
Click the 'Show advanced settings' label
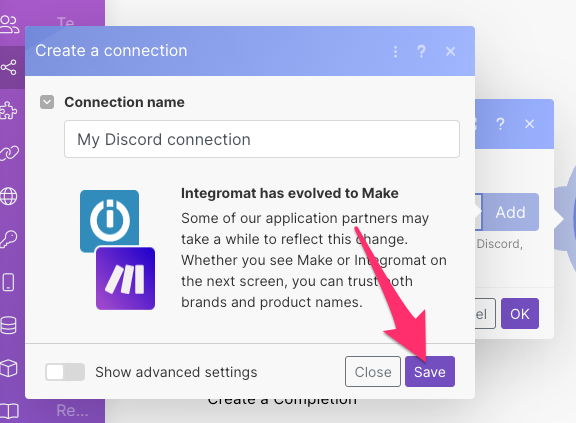(176, 372)
